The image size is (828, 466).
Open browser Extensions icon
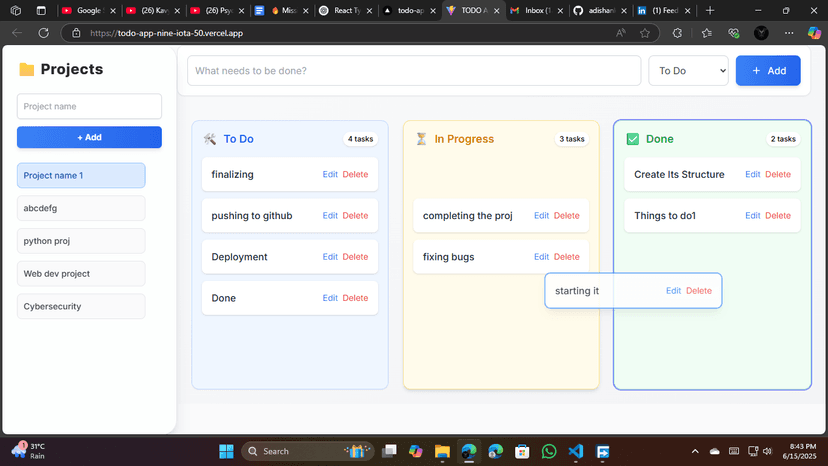678,33
